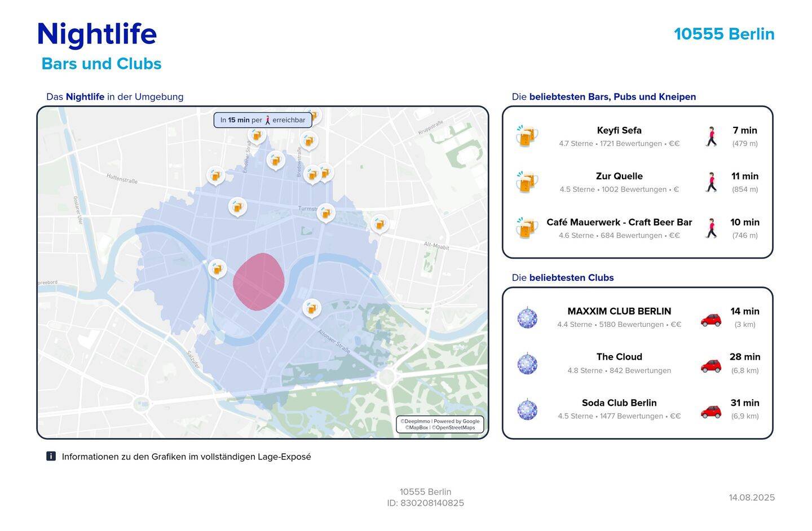Click the bar pin above Altonaer Straße
812x531 pixels.
coord(311,308)
